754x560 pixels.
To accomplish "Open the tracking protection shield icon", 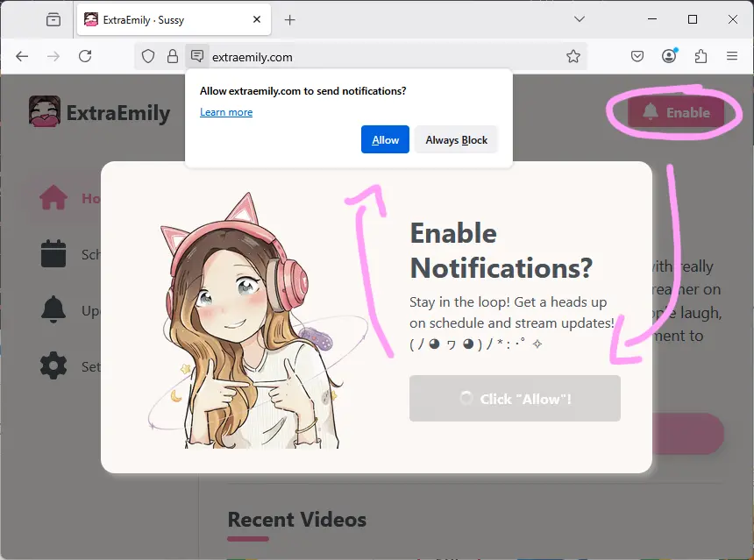I will (150, 54).
